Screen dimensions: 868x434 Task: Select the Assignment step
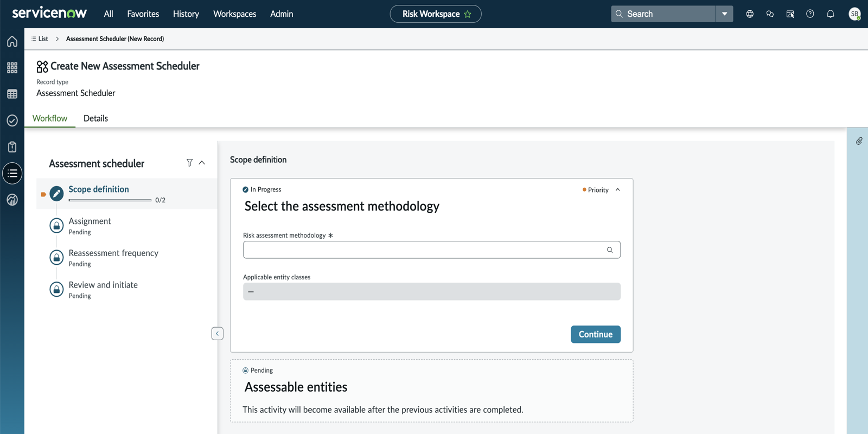pos(127,226)
